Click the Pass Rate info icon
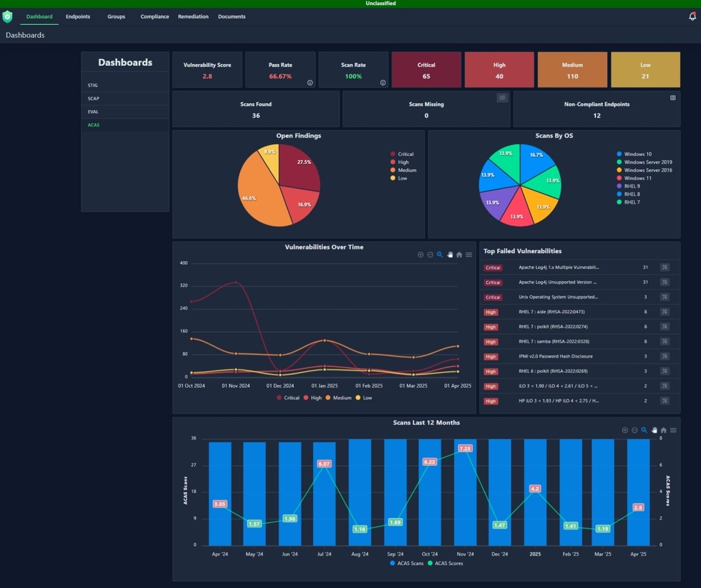The height and width of the screenshot is (588, 701). 310,83
